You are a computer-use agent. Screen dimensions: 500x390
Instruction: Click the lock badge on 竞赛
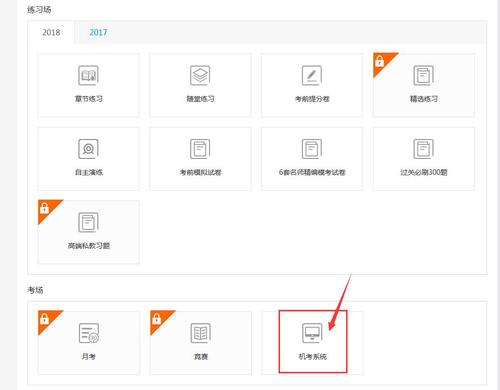click(156, 319)
